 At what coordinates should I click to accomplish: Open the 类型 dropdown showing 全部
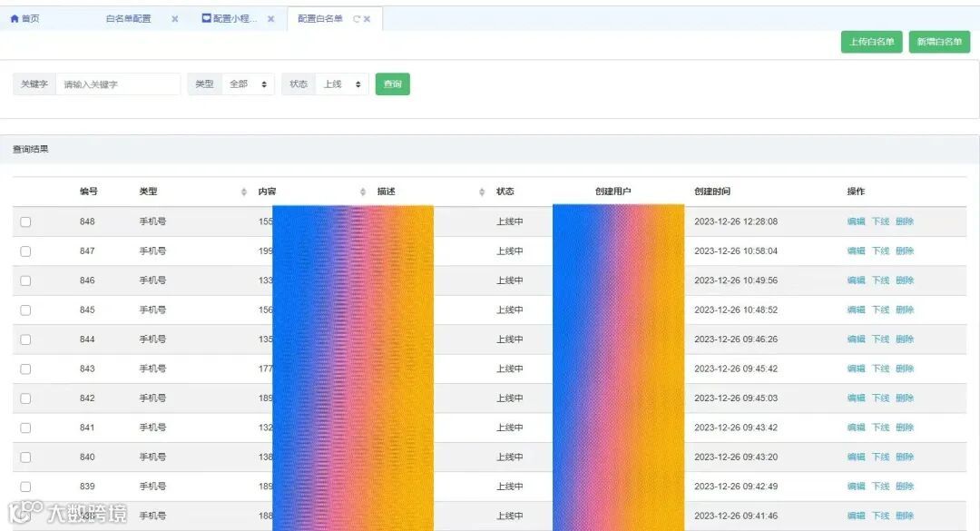click(x=248, y=84)
